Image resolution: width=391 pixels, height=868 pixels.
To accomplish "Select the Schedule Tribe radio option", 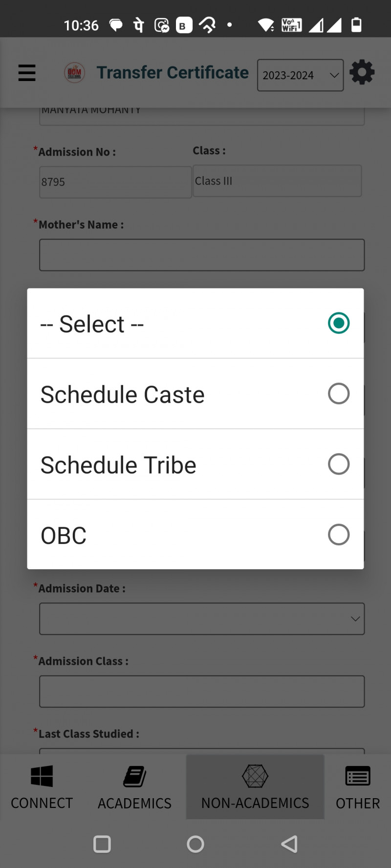I will (x=338, y=464).
